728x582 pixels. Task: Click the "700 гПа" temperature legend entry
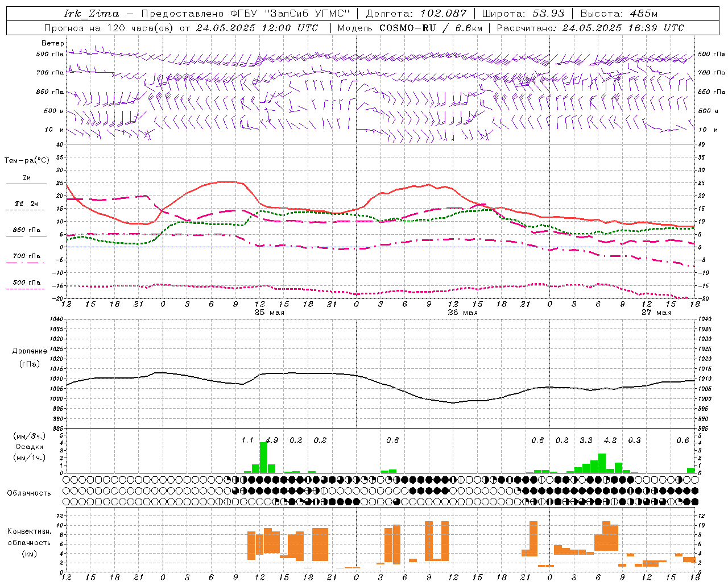(x=26, y=256)
